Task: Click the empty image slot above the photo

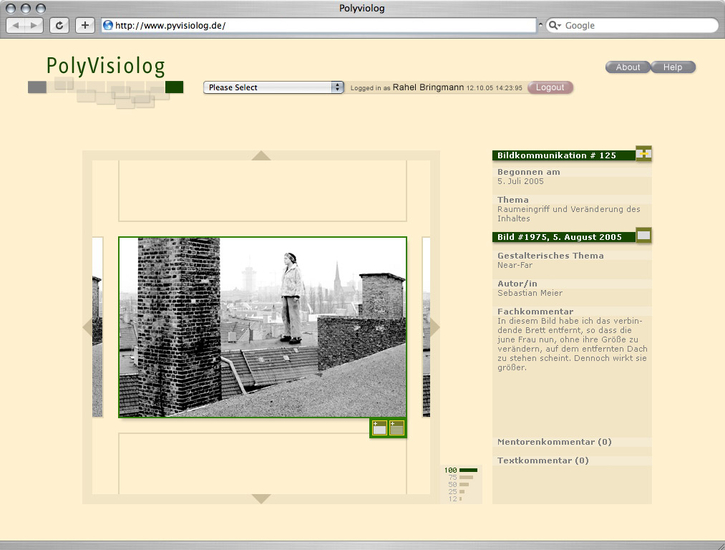Action: coord(263,191)
